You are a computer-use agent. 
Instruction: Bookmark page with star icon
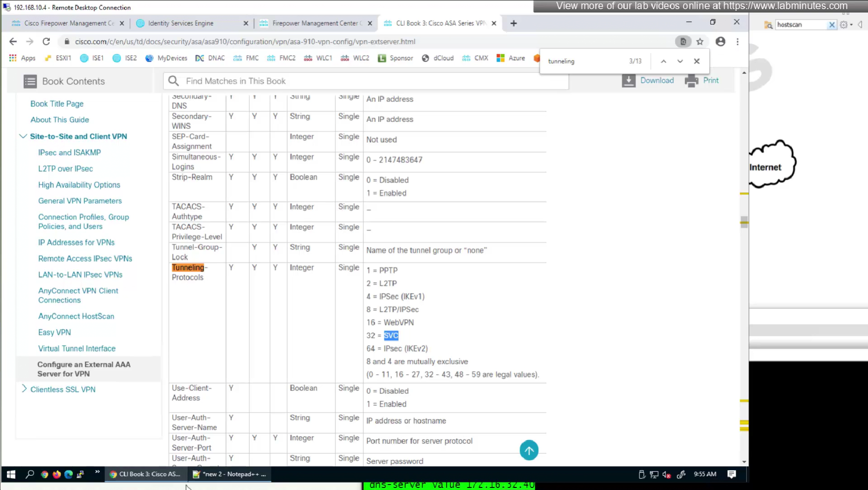point(699,42)
